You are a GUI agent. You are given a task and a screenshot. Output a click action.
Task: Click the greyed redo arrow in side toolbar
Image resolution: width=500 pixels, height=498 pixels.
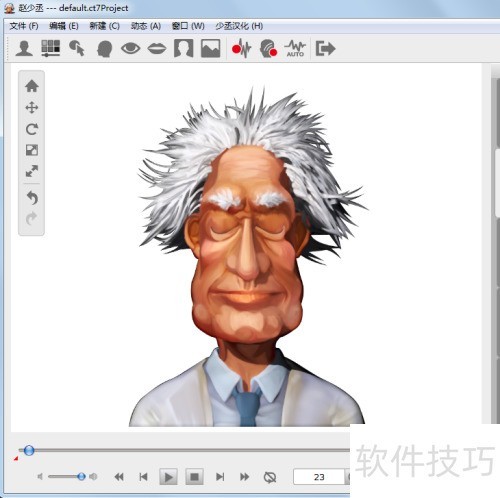click(x=32, y=219)
